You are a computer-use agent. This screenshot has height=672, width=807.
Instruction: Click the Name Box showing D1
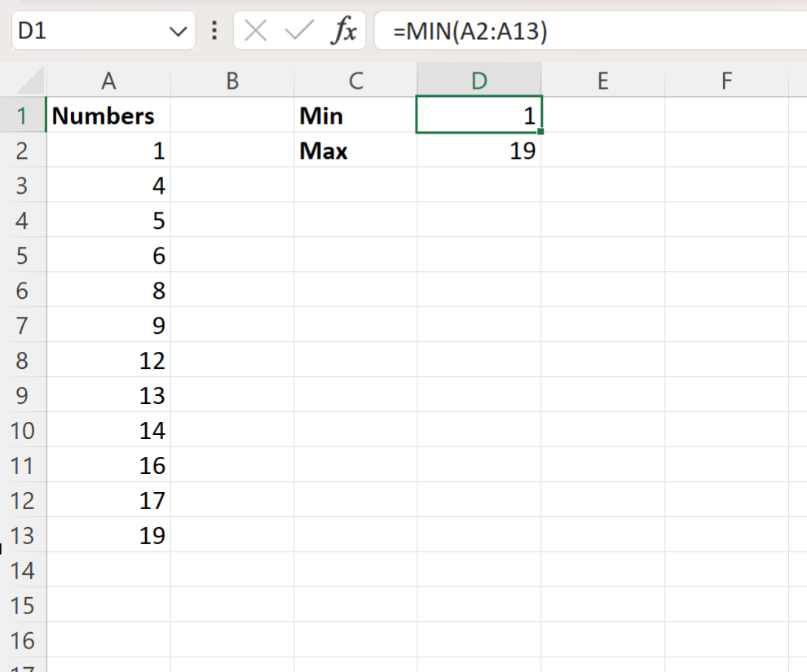103,31
